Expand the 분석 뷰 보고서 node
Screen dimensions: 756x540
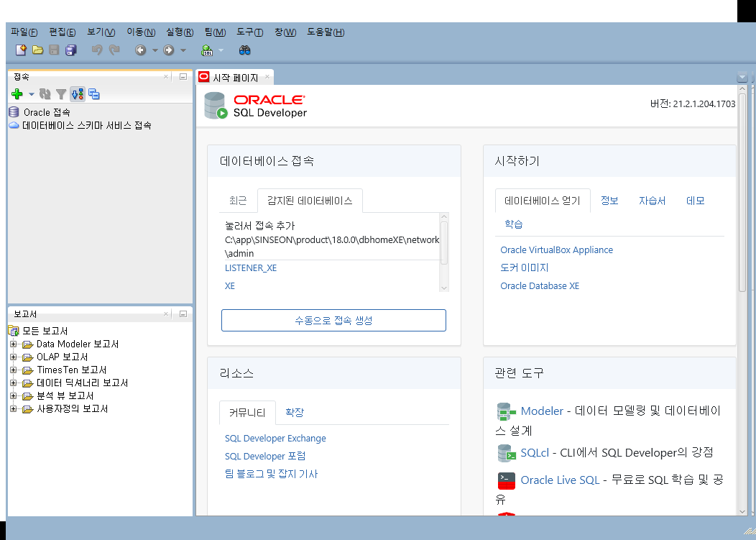[x=14, y=395]
